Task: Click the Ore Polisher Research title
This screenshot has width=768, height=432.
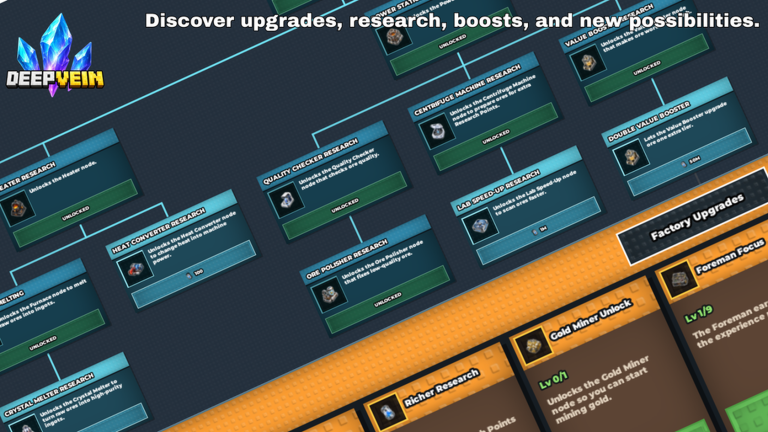Action: pyautogui.click(x=347, y=260)
